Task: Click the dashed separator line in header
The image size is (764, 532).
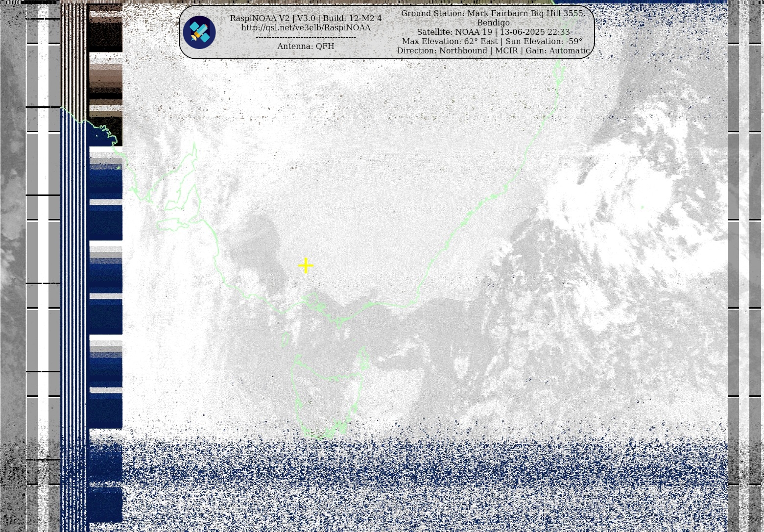Action: [306, 37]
